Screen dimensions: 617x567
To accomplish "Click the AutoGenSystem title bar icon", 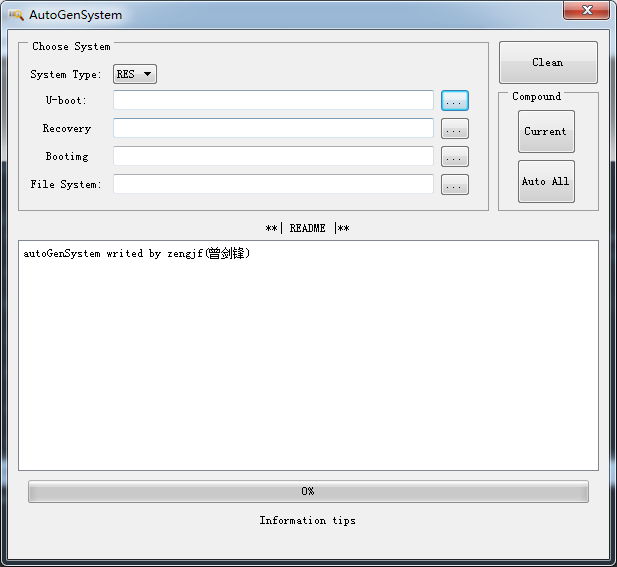I will 17,15.
